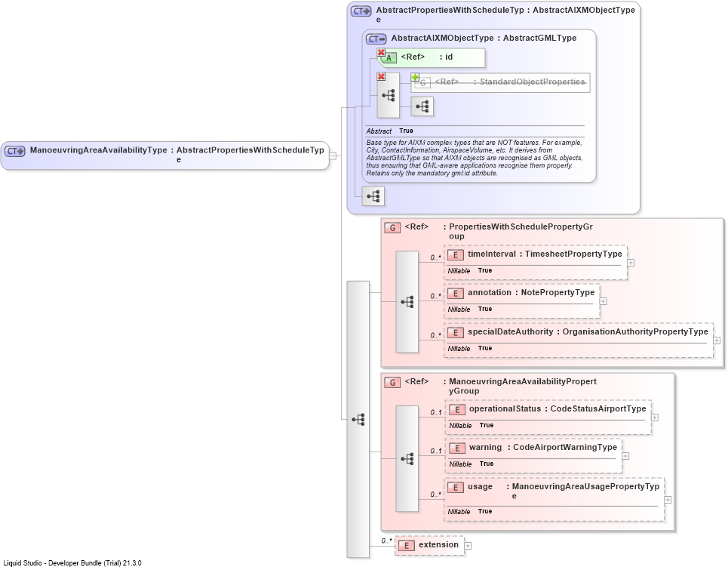The width and height of the screenshot is (728, 567).
Task: Click the 0..1 cardinality beside warning
Action: click(436, 451)
